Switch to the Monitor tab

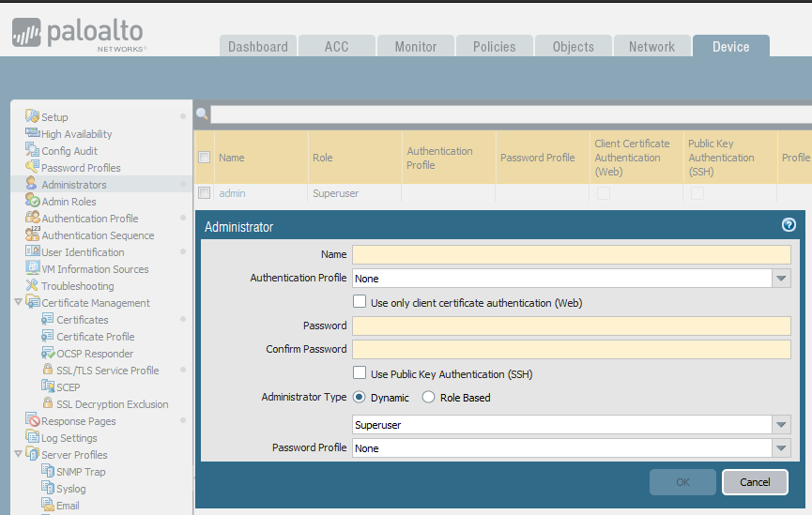coord(415,46)
